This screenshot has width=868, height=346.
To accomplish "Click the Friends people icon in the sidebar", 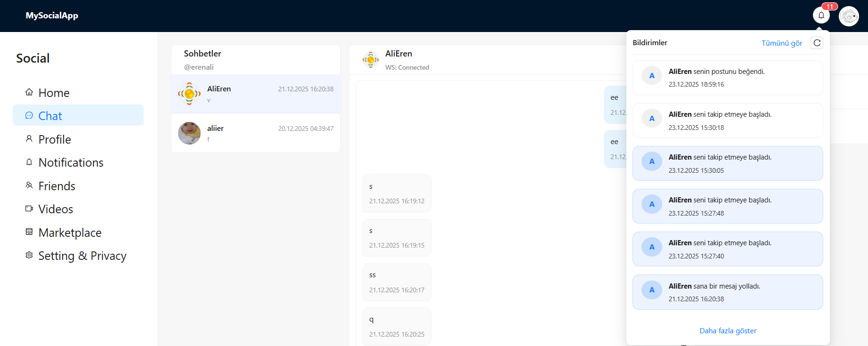I will pyautogui.click(x=29, y=185).
